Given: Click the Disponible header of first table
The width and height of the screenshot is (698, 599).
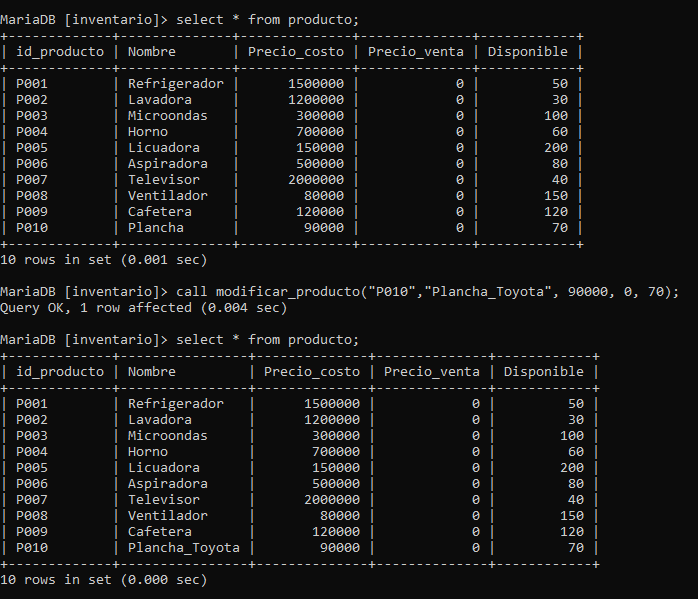Looking at the screenshot, I should 528,52.
